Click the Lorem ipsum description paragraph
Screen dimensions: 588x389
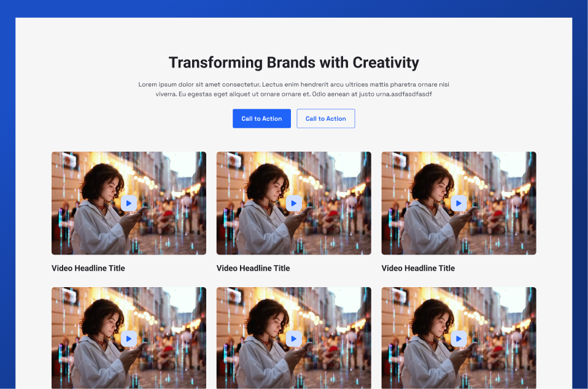click(x=293, y=89)
